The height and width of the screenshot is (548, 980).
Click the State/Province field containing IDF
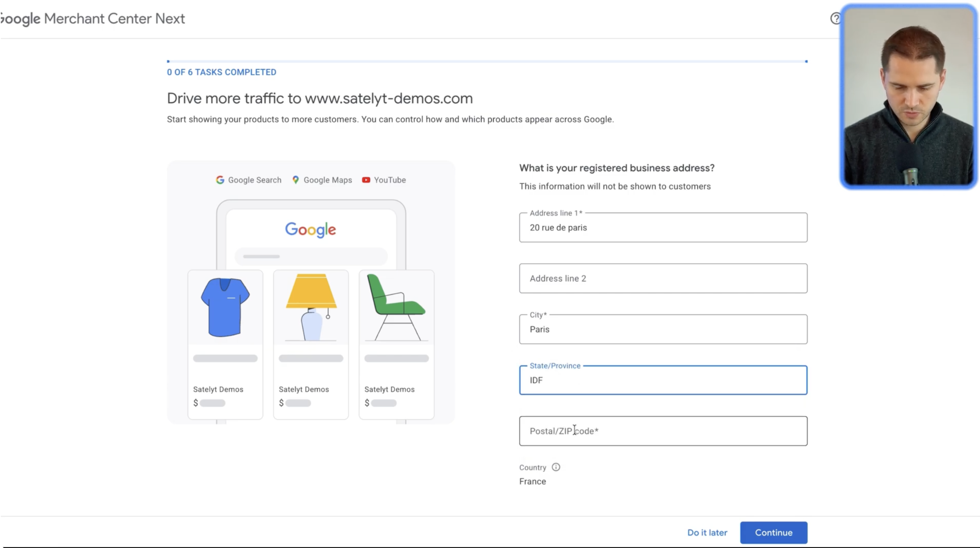tap(663, 380)
